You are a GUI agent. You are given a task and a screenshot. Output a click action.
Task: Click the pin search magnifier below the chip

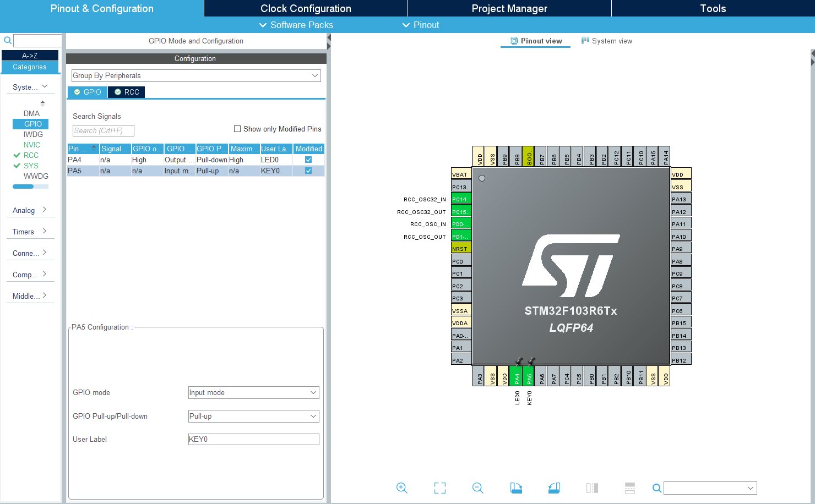coord(656,487)
